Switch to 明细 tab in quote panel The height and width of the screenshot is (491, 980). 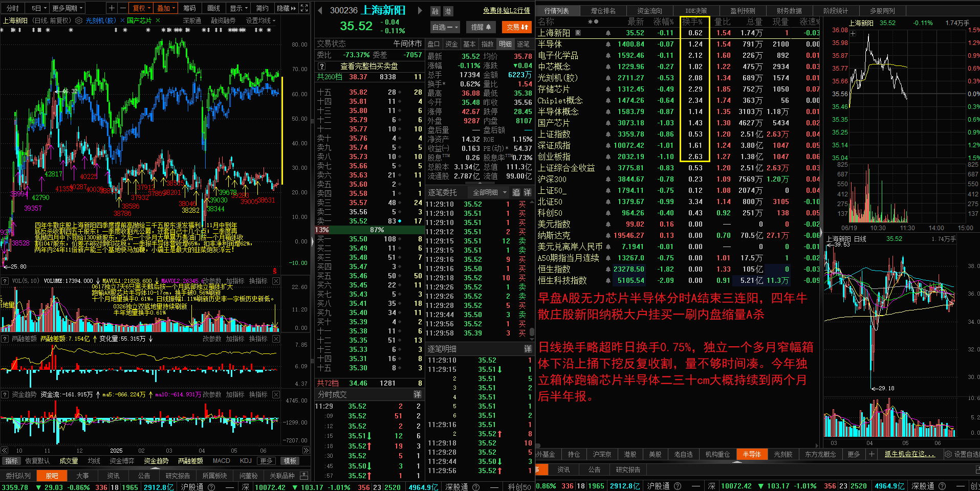[505, 44]
